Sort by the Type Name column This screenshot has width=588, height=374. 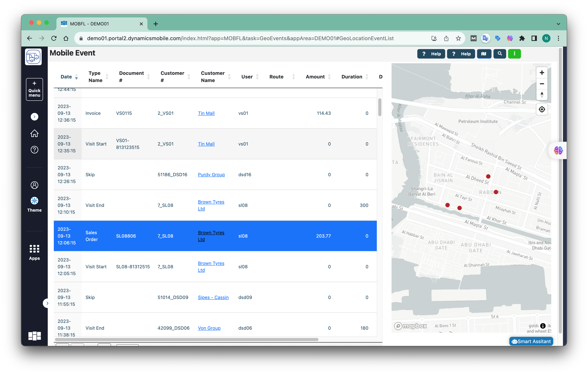(98, 77)
